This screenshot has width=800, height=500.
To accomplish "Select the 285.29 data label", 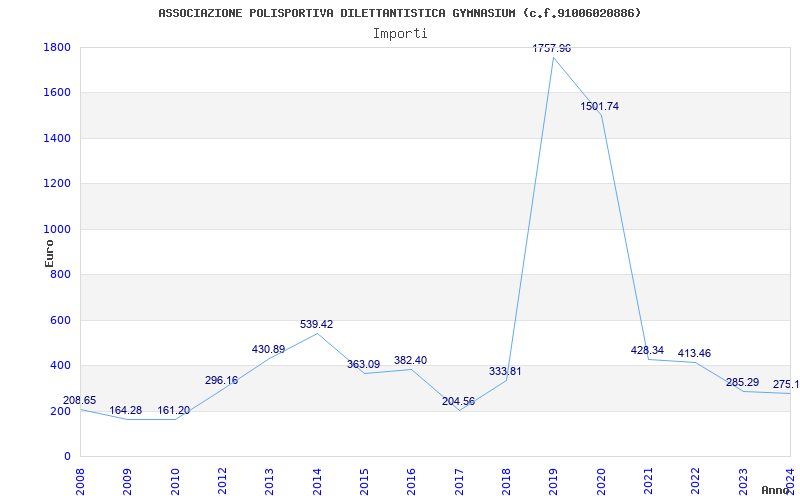I will [742, 382].
